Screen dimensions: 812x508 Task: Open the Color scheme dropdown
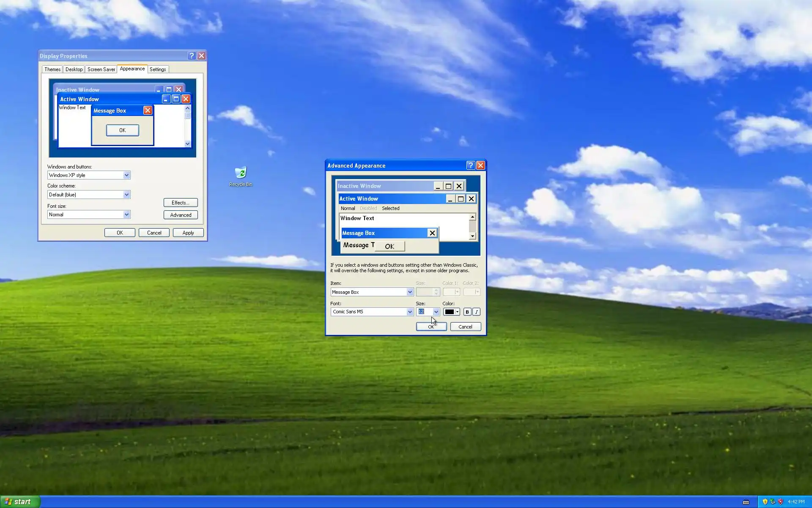126,195
